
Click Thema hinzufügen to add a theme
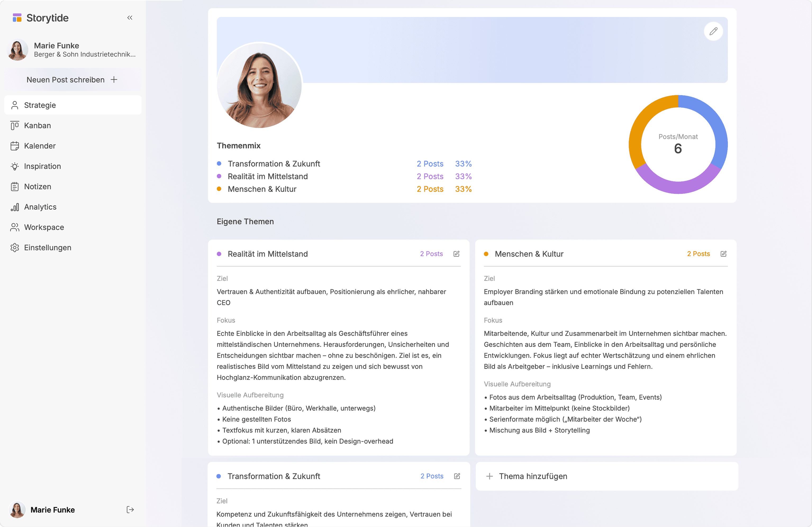pos(533,476)
